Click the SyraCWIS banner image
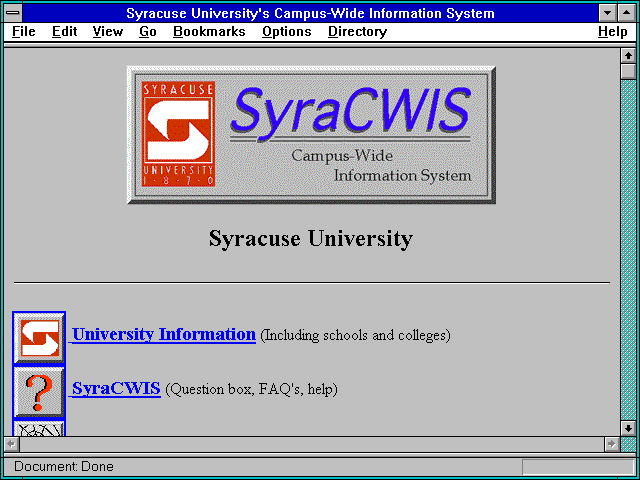The height and width of the screenshot is (480, 640). tap(311, 135)
